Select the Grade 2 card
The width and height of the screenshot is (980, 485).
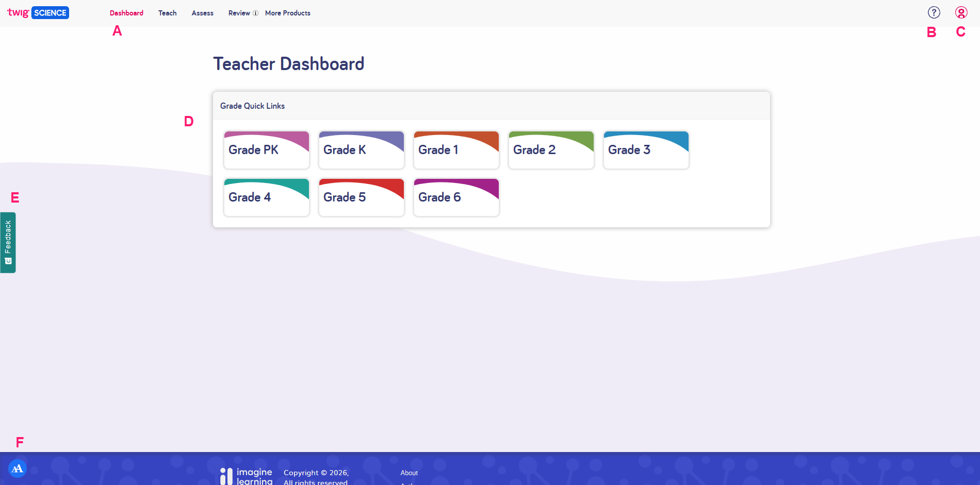point(551,149)
